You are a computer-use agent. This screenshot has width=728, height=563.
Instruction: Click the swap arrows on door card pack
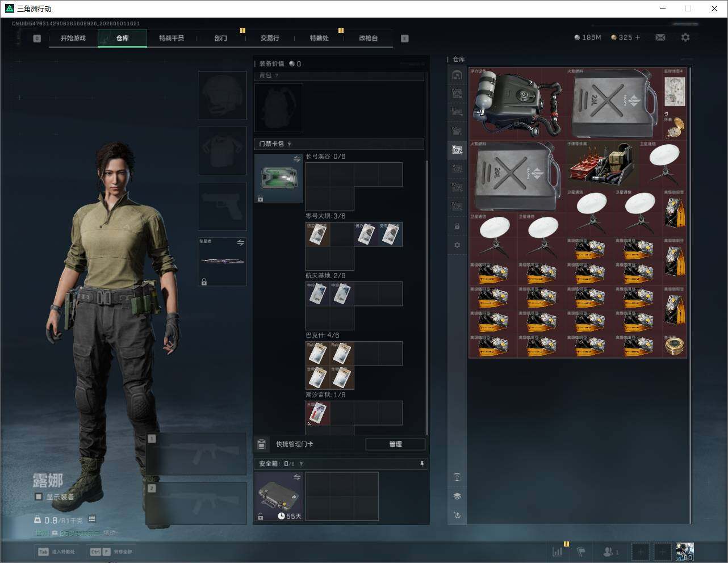[296, 159]
